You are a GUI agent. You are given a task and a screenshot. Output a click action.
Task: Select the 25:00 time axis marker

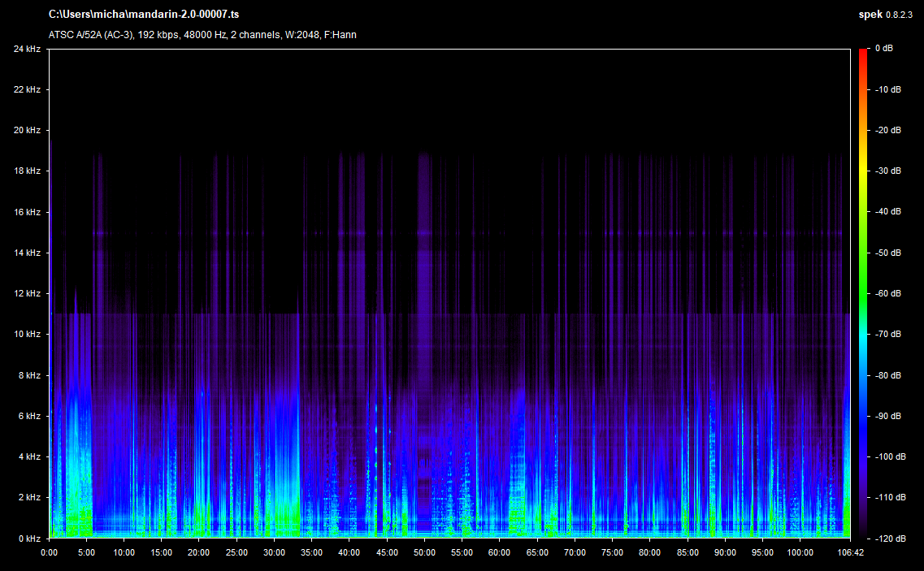point(236,552)
